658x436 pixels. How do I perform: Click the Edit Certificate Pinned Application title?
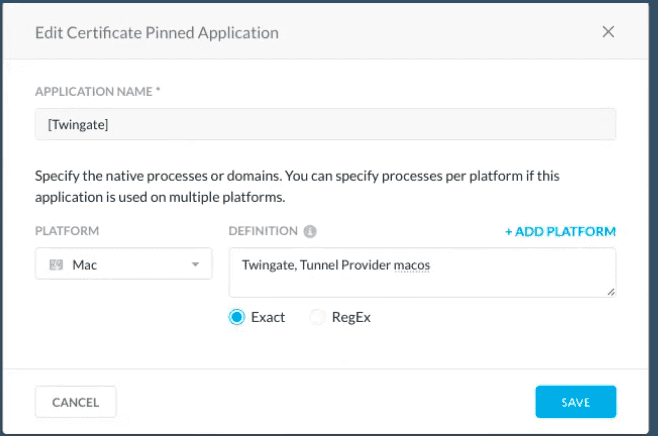(x=157, y=33)
